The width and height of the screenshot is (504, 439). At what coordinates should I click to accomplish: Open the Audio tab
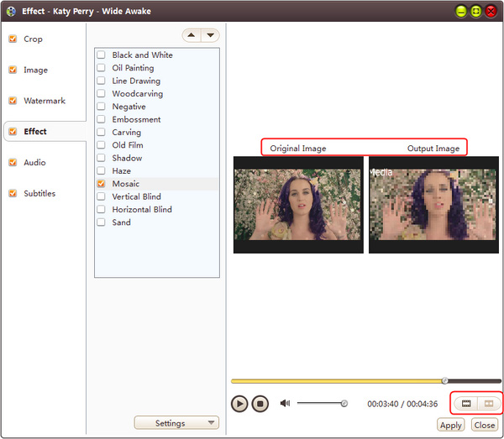(x=34, y=163)
